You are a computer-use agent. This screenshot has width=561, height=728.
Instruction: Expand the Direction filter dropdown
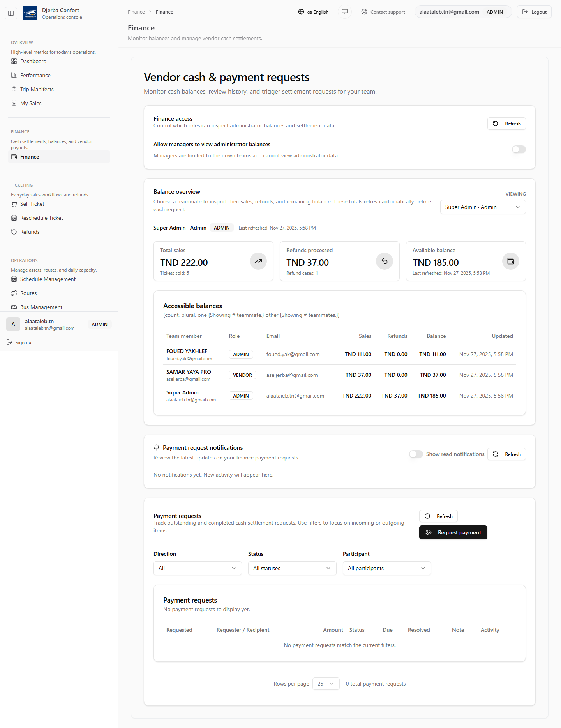pyautogui.click(x=198, y=568)
